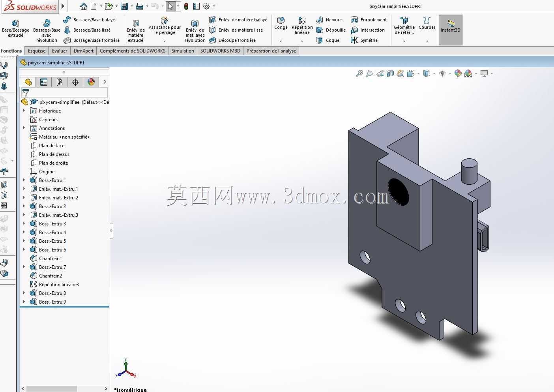The image size is (554, 392).
Task: Choose Bossage/Base lissé
Action: click(87, 30)
